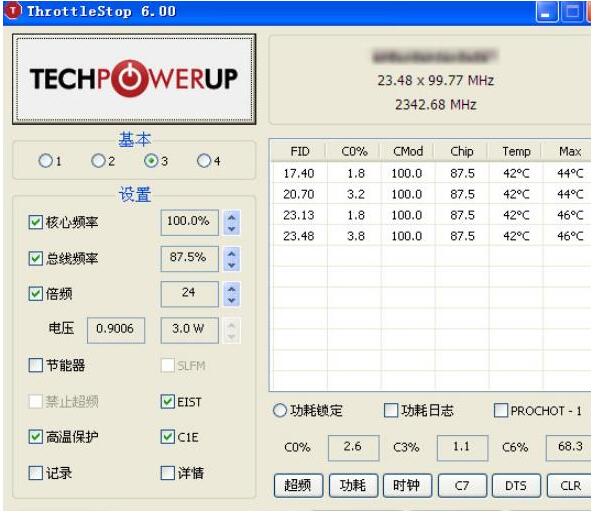
Task: Decrease 核心频率 with the down arrow
Action: [x=232, y=229]
